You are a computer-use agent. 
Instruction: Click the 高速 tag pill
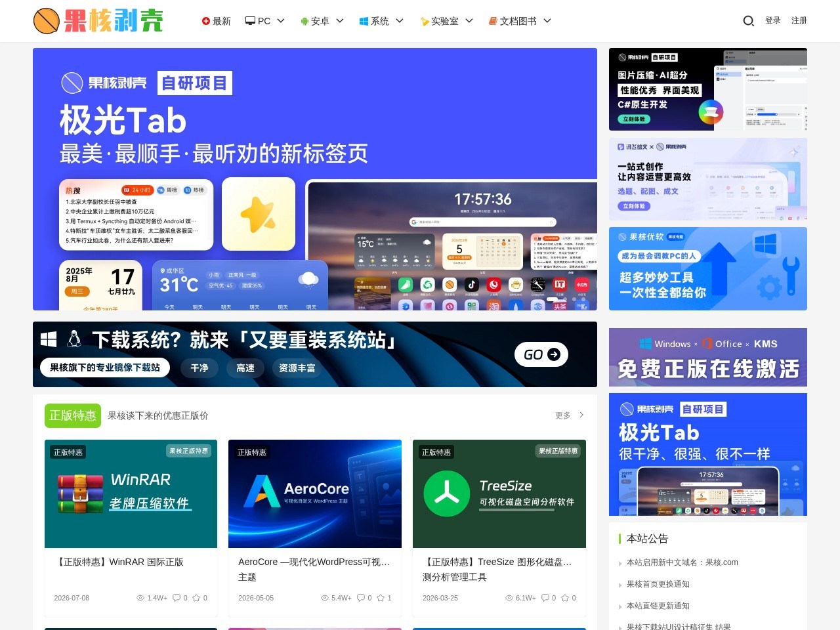245,368
